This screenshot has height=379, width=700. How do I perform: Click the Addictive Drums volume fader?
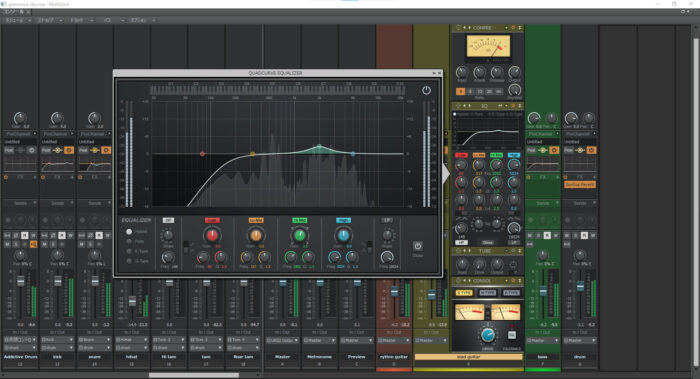pos(21,281)
